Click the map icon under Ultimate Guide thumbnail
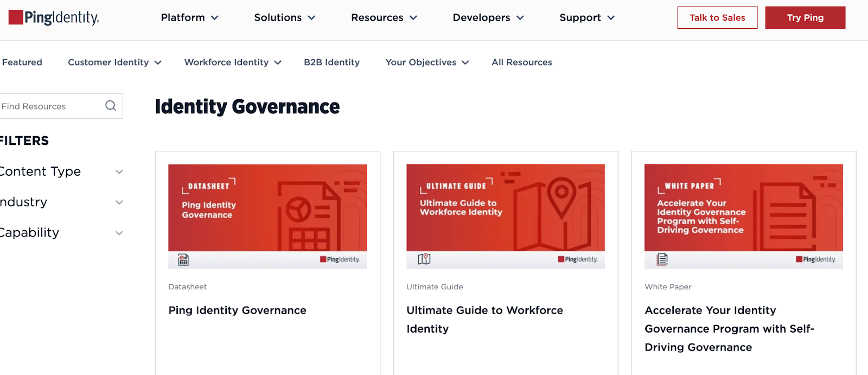 (x=424, y=259)
